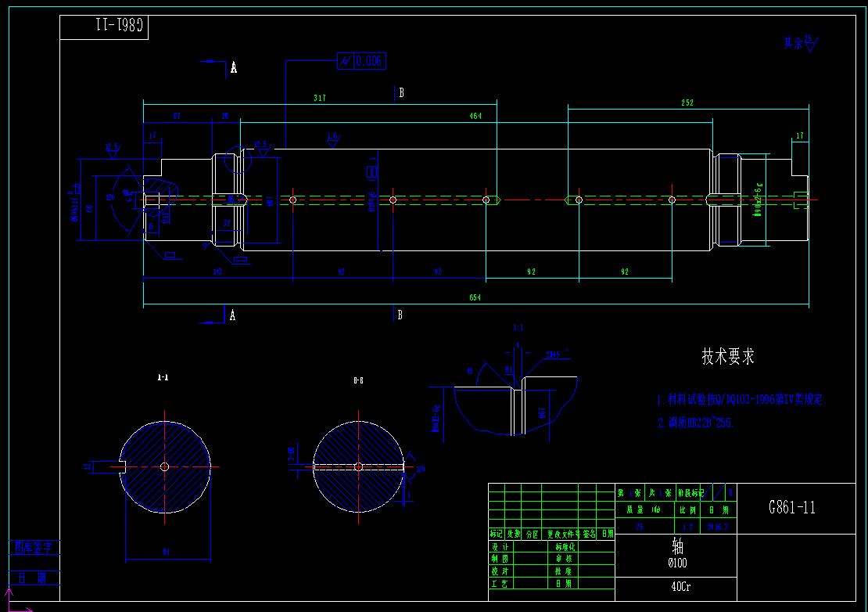
Task: Select the 处数 header in revision table
Action: (514, 534)
